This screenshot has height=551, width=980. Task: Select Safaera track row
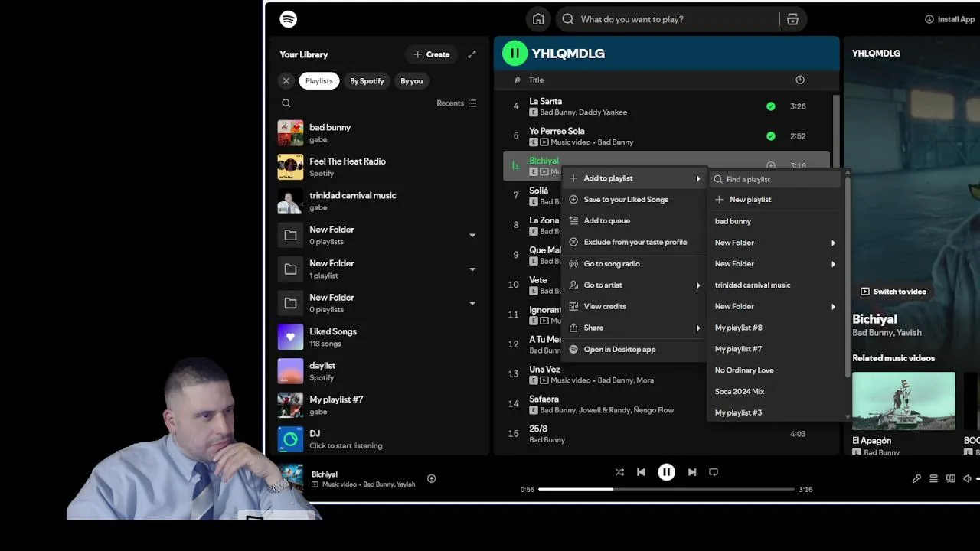pos(665,404)
